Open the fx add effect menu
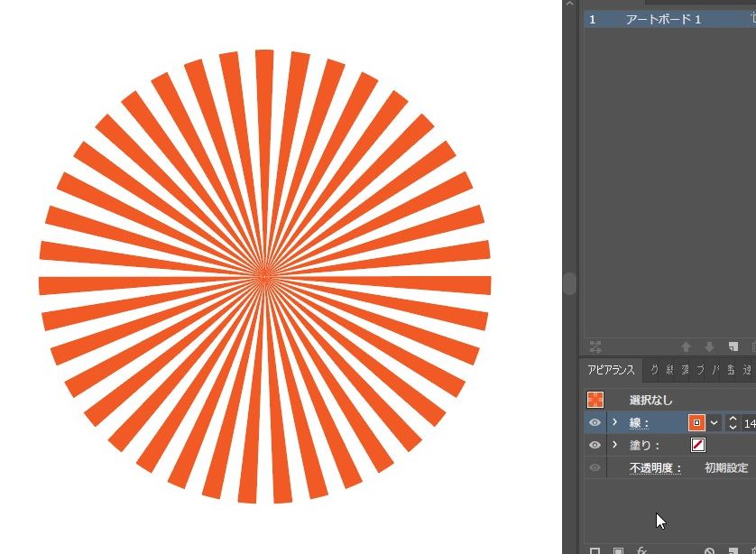756x554 pixels. pyautogui.click(x=642, y=550)
